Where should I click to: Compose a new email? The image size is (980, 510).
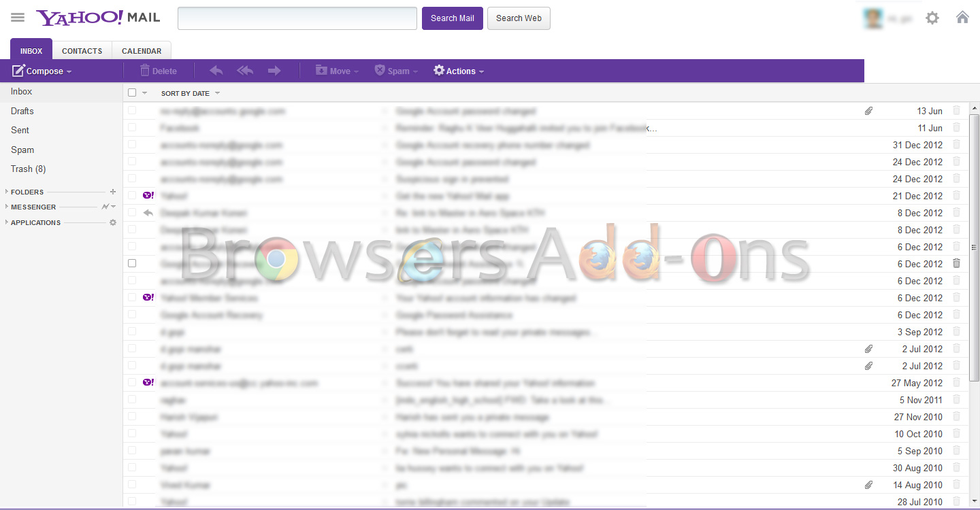click(38, 71)
